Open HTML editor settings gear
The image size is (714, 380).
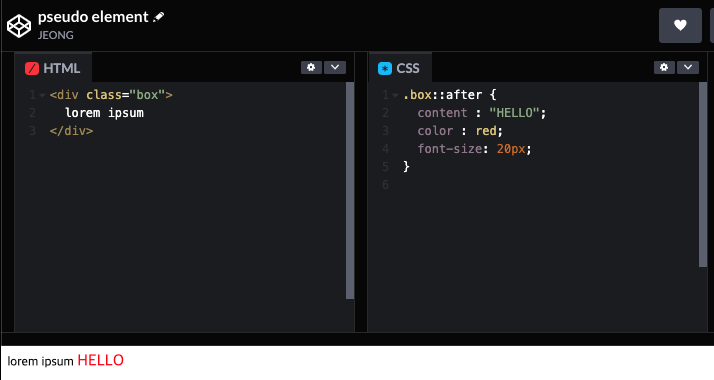click(x=311, y=67)
